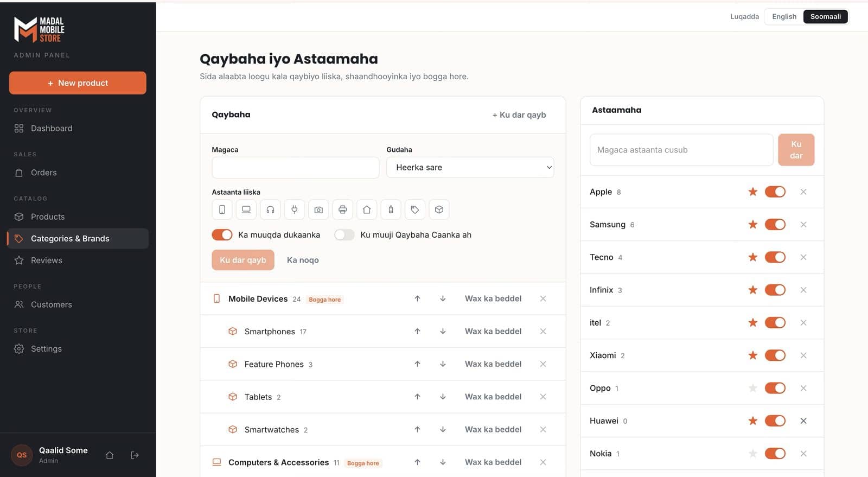Open storefront via home icon by Qaalid Some

pos(110,455)
